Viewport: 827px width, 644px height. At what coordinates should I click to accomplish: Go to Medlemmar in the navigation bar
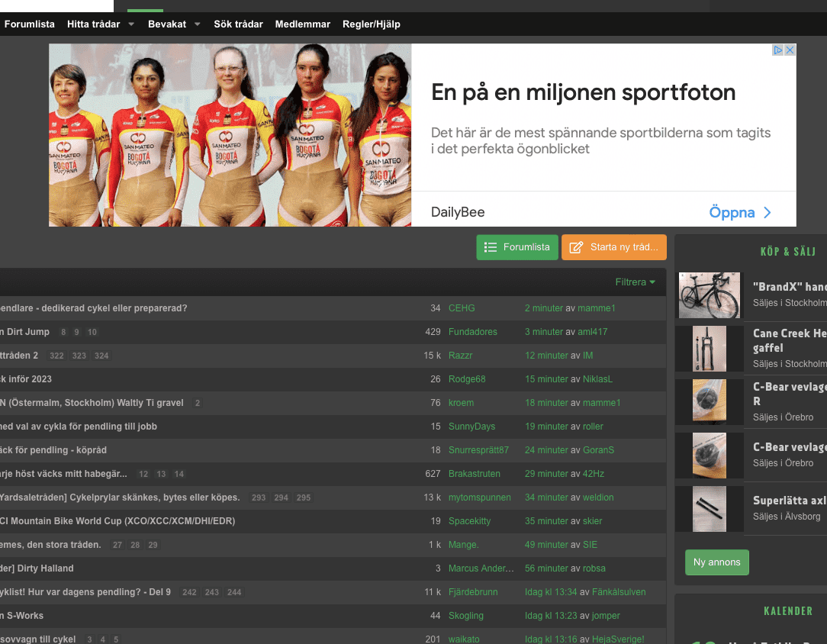click(302, 24)
